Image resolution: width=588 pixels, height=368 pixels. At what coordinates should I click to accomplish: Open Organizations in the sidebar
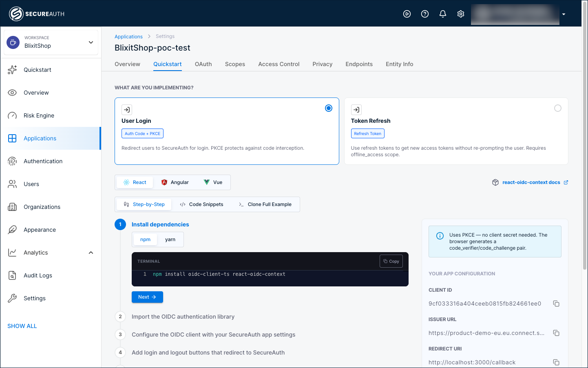[51, 207]
